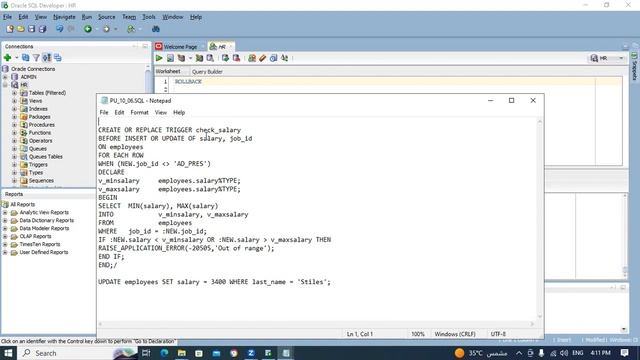The image size is (640, 360).
Task: Click the SQL History icon in worksheet toolbar
Action: (273, 58)
